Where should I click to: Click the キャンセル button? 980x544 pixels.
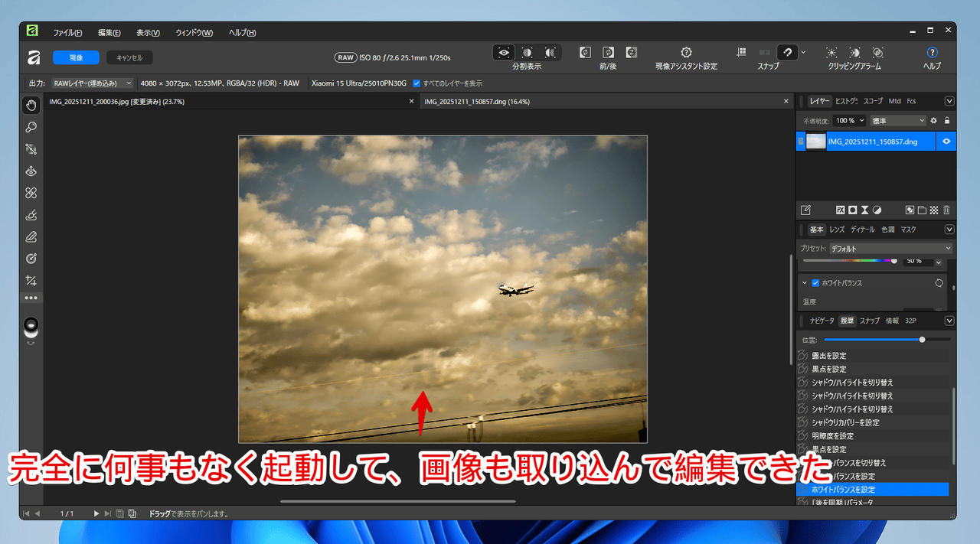click(129, 57)
